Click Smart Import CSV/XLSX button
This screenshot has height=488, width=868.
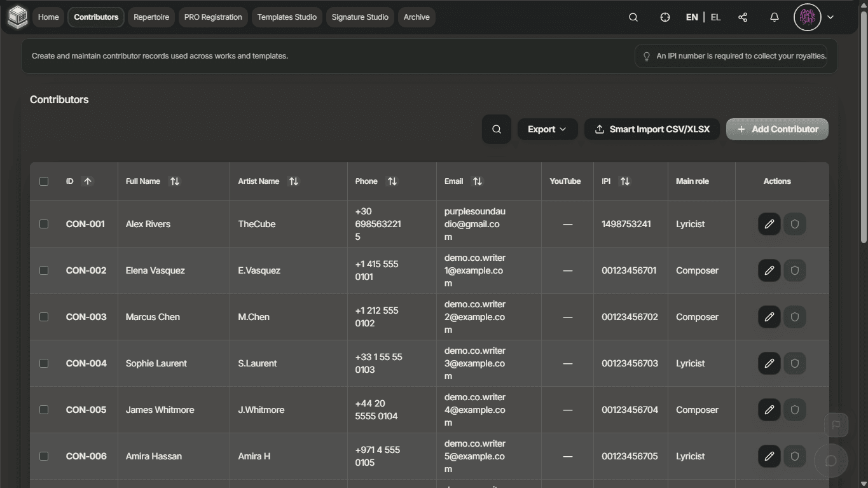[x=652, y=129]
